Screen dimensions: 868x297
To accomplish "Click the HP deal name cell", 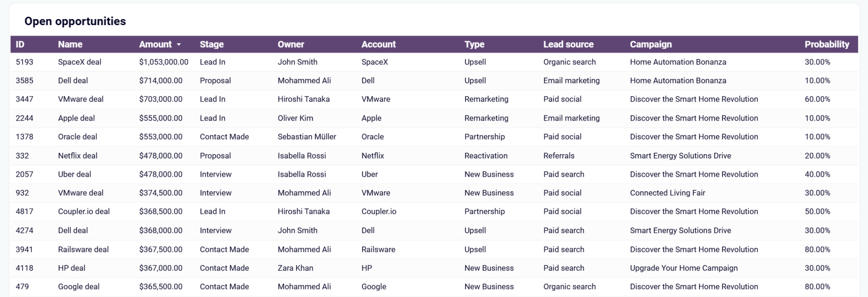I will pyautogui.click(x=71, y=268).
